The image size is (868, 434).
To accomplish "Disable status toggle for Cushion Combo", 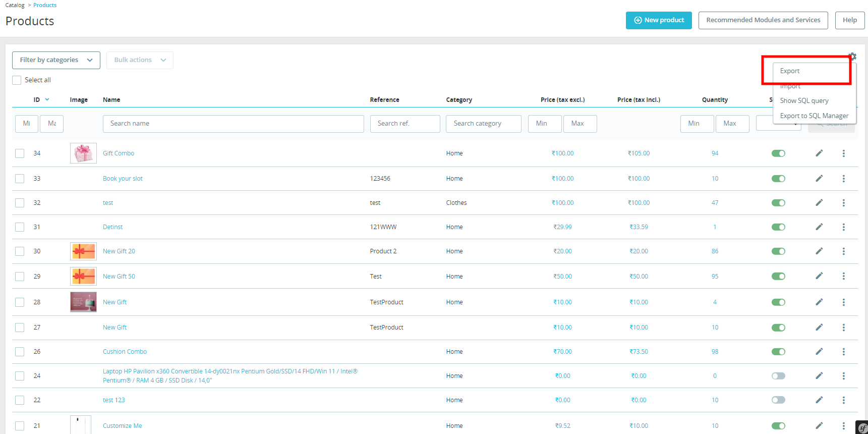I will (778, 352).
